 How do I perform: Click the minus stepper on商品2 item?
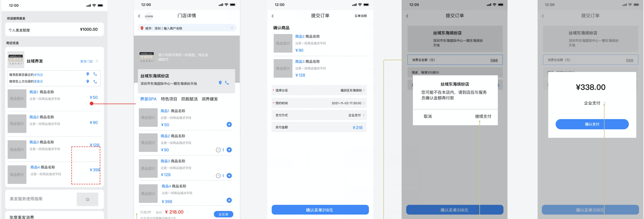216,149
